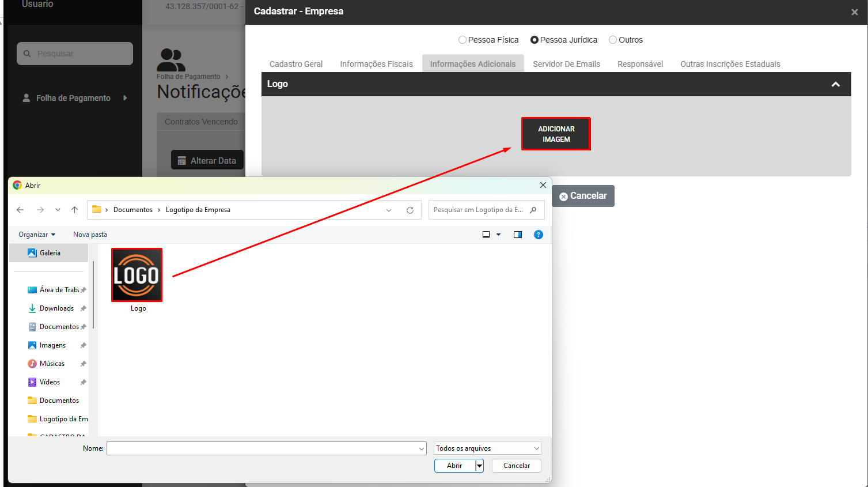Screen dimensions: 868x487
Task: Expand the Nome field history dropdown
Action: pyautogui.click(x=422, y=448)
